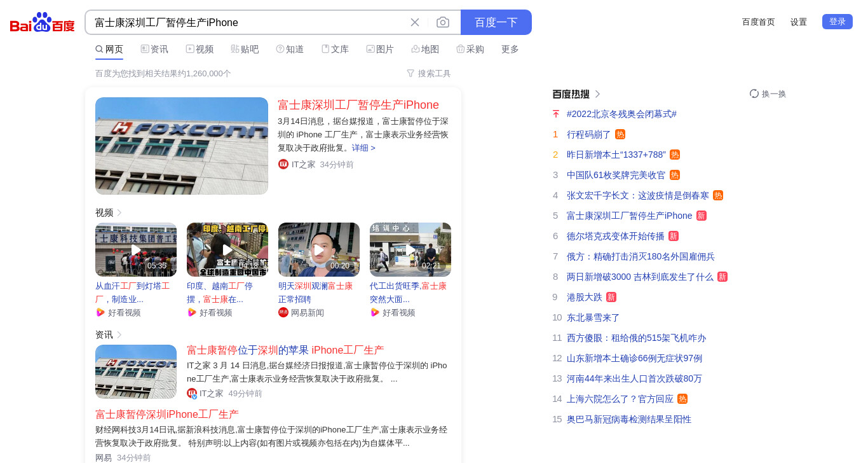Open camera image search icon
Screen dimensions: 868x463
443,22
